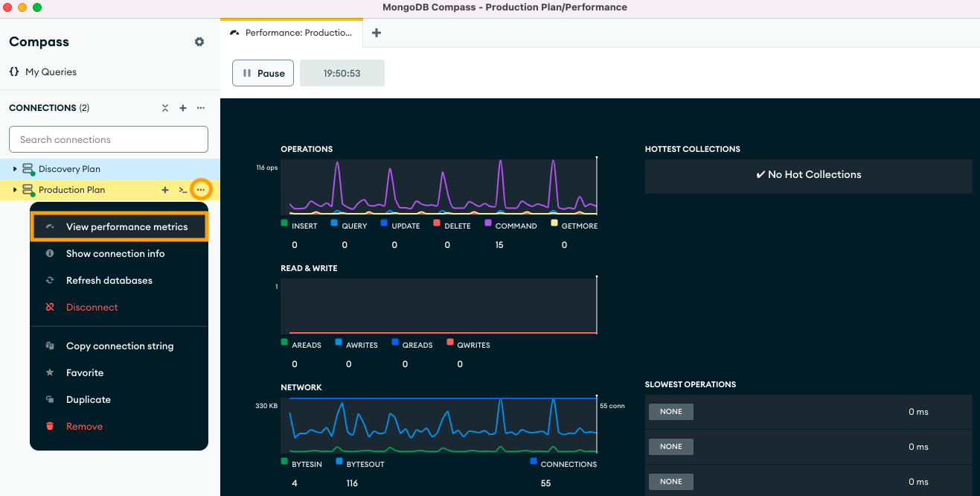Click first NONE badge in Slowest Operations
The height and width of the screenshot is (496, 980).
pyautogui.click(x=671, y=412)
